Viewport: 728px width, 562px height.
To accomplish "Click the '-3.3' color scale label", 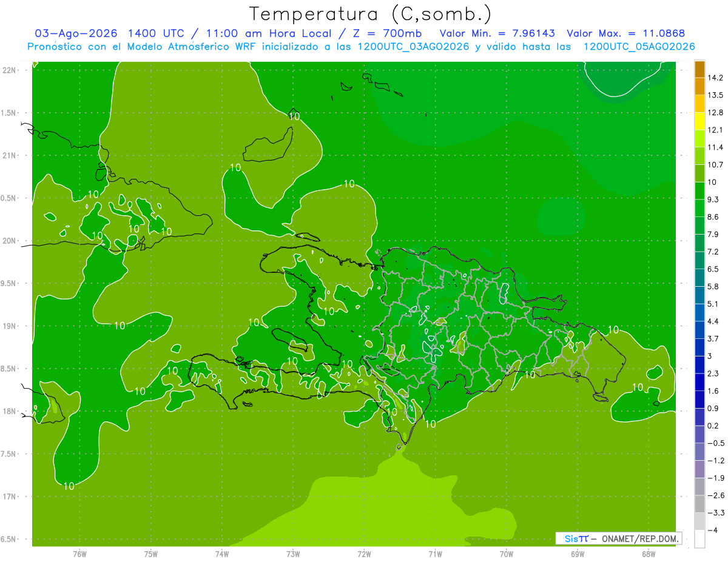I will (x=716, y=512).
